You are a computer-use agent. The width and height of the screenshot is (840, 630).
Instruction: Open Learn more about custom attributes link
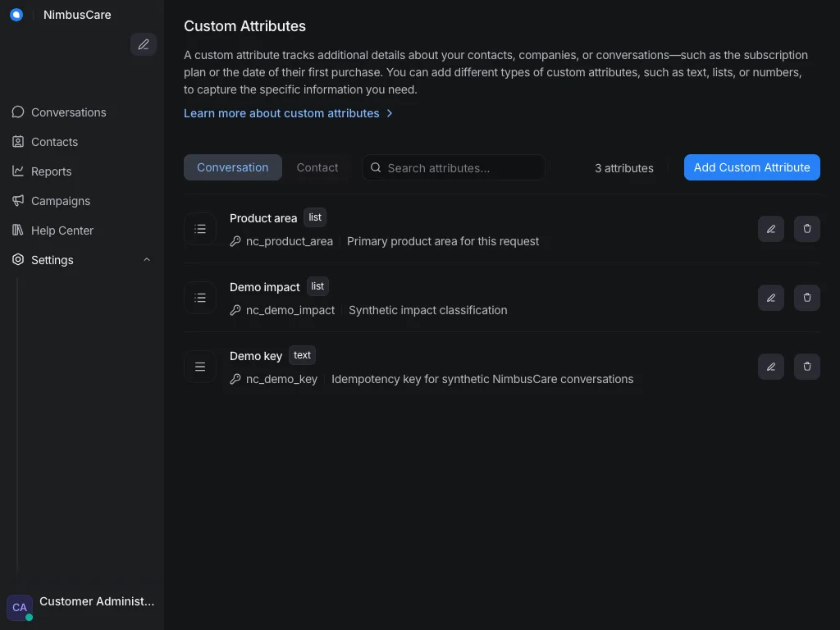(x=281, y=113)
